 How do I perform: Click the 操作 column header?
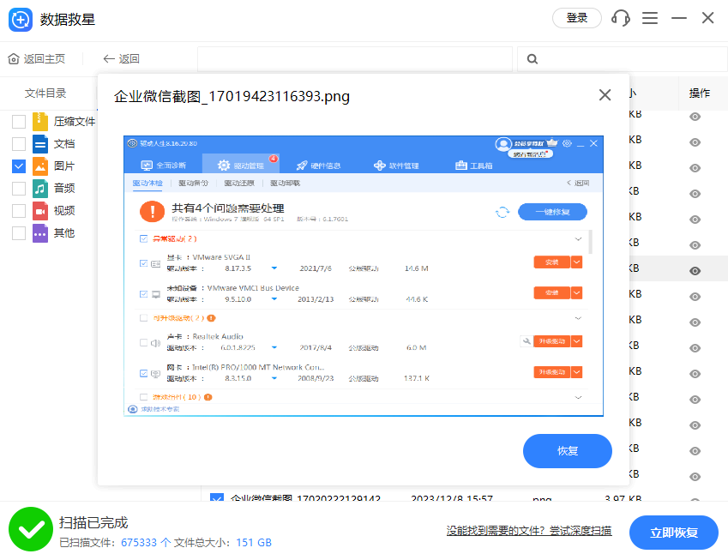pyautogui.click(x=699, y=93)
